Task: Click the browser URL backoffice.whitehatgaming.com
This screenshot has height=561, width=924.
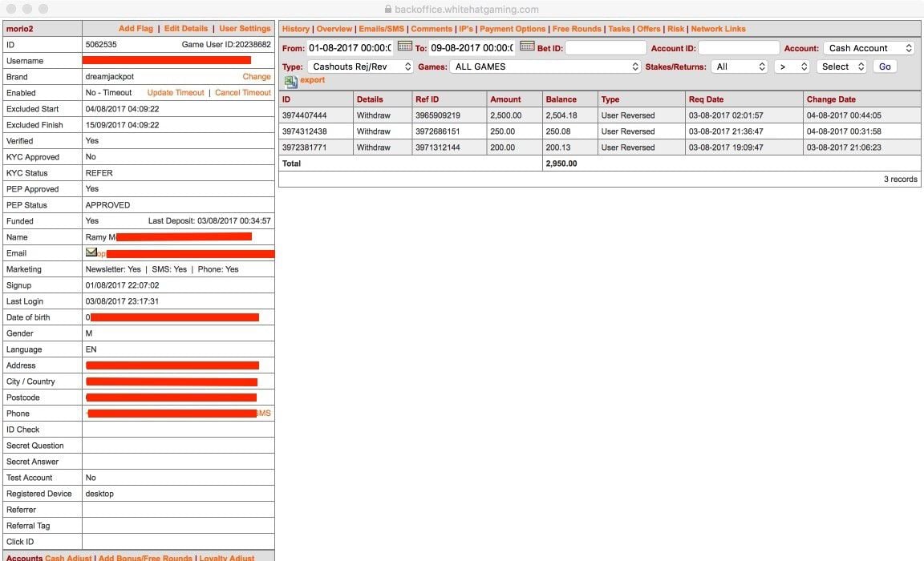Action: 466,9
